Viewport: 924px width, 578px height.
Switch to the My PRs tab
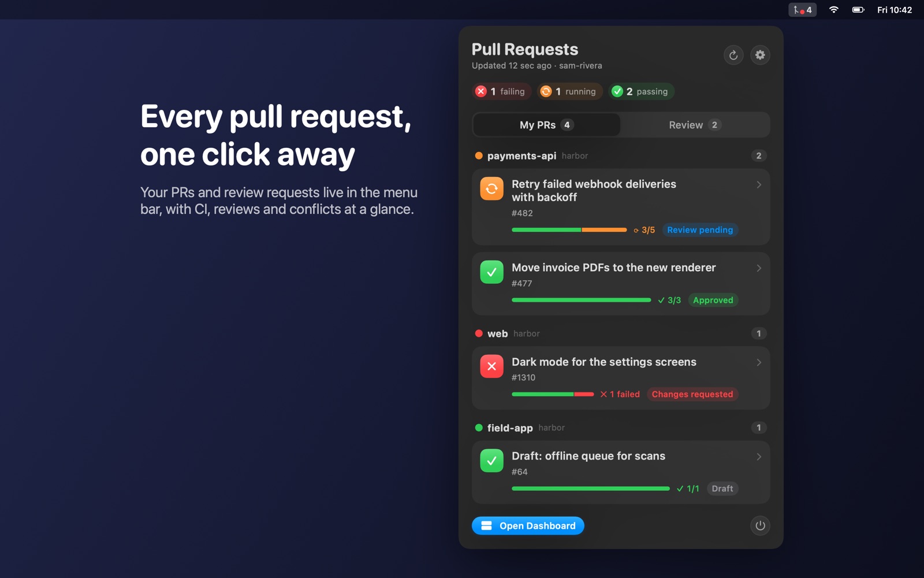(x=546, y=125)
